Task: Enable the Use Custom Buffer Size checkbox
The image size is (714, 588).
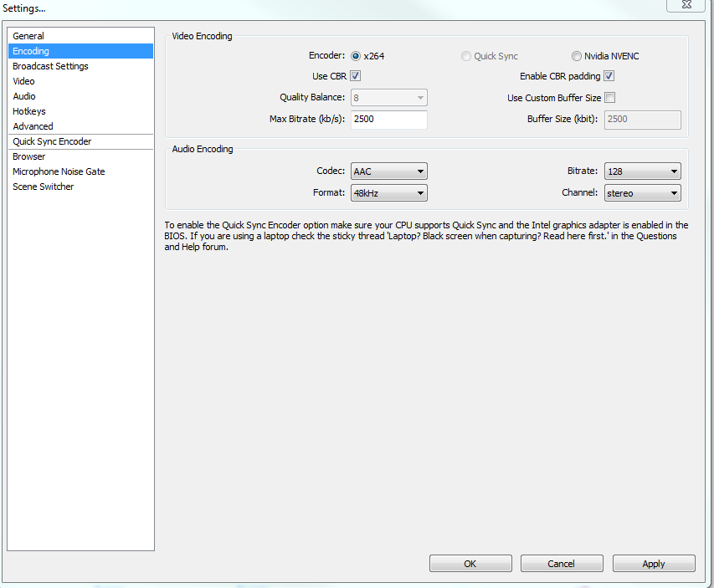Action: coord(609,97)
